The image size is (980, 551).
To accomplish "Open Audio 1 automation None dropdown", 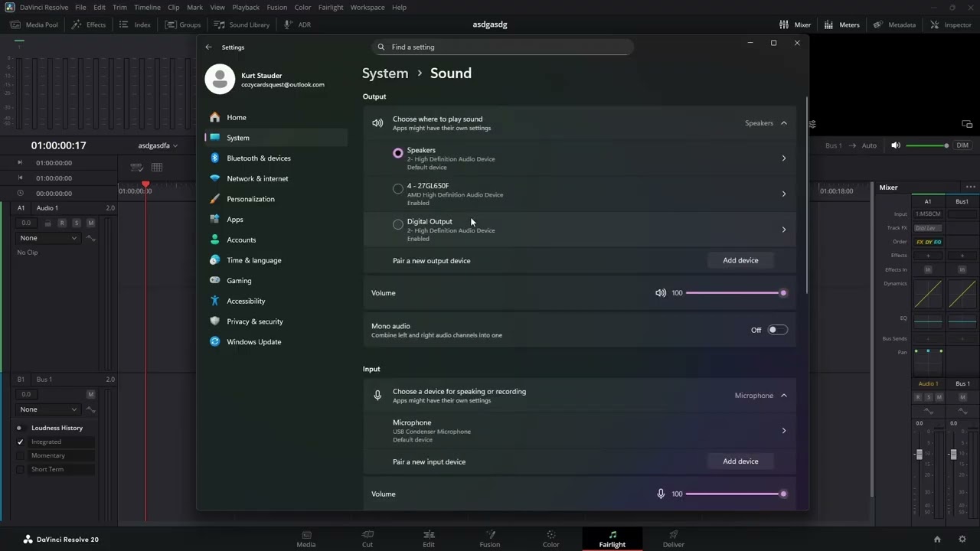I will coord(48,238).
